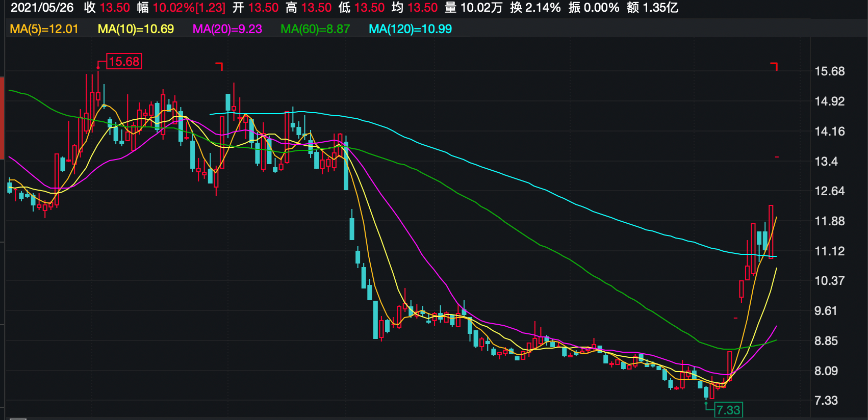Click the volume value 量 10.02万
868x420 pixels.
pyautogui.click(x=473, y=8)
